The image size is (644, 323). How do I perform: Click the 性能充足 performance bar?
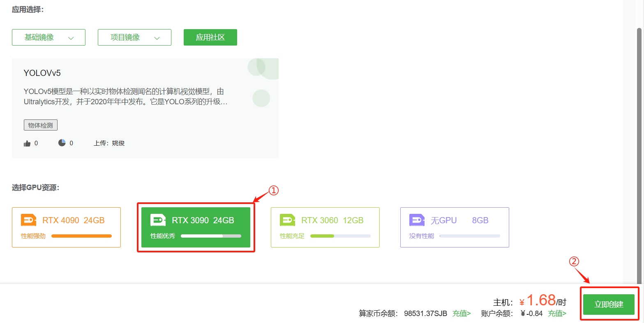(340, 236)
